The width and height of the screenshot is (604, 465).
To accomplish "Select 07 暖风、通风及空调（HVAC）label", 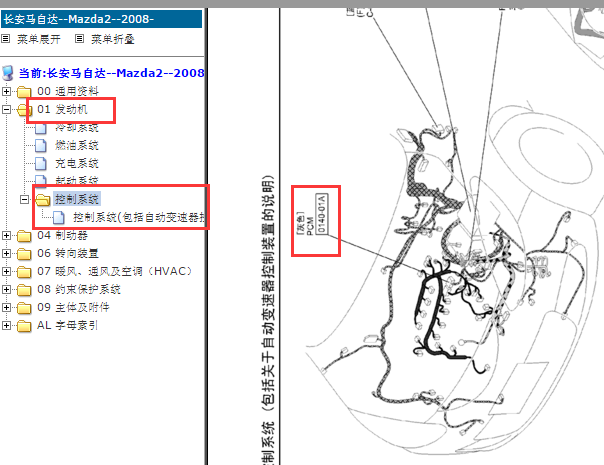I will point(114,271).
